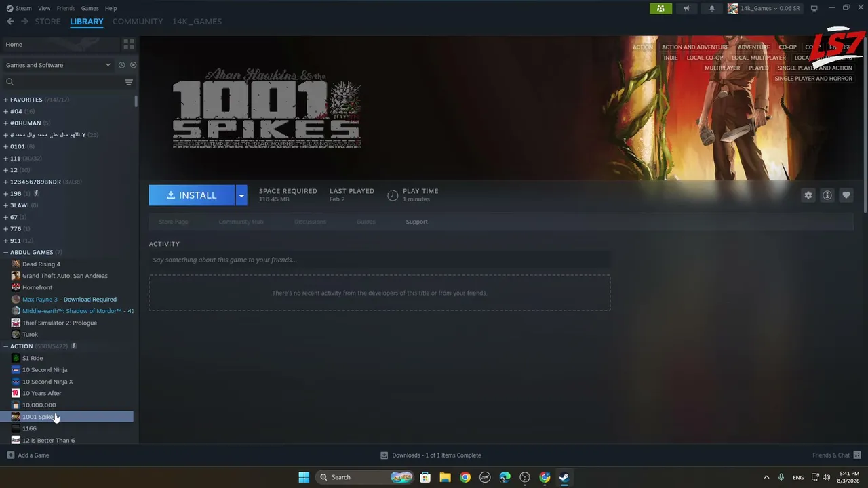This screenshot has width=868, height=488.
Task: Click the SINGLE PLAYER AND HORROR tag
Action: pos(813,79)
